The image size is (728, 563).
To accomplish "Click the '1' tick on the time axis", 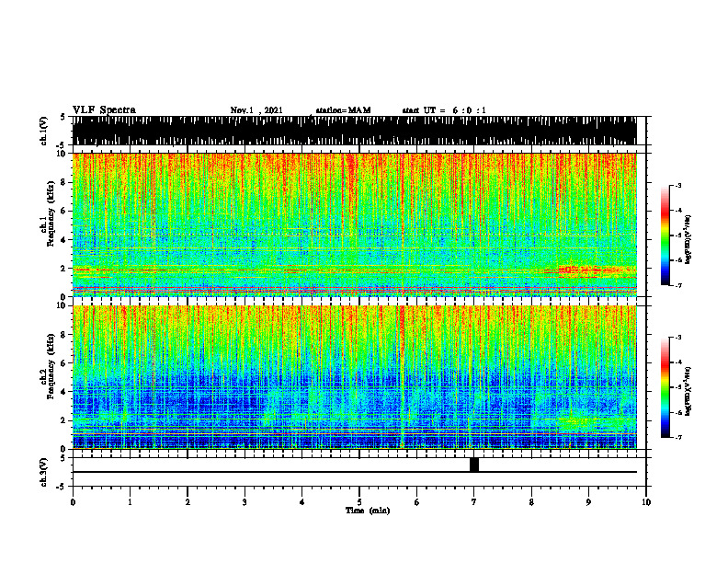I will (x=130, y=502).
